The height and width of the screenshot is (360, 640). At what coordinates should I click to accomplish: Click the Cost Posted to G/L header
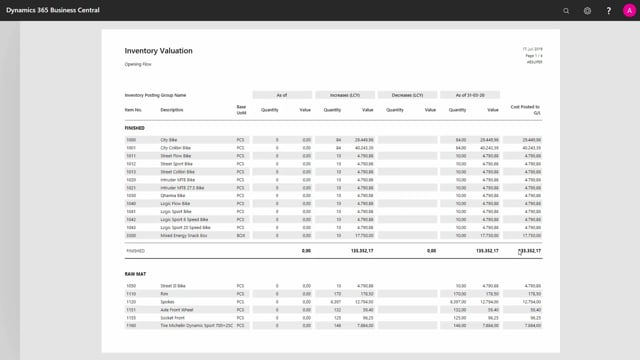click(x=525, y=110)
